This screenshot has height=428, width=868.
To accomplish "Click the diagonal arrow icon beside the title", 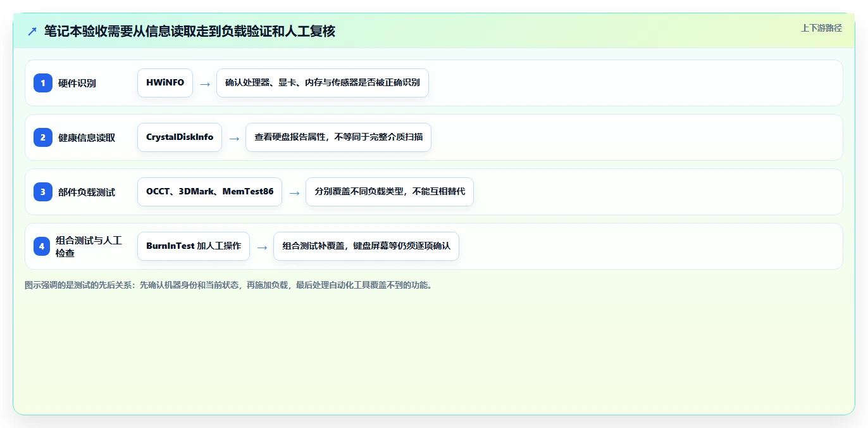I will point(32,32).
